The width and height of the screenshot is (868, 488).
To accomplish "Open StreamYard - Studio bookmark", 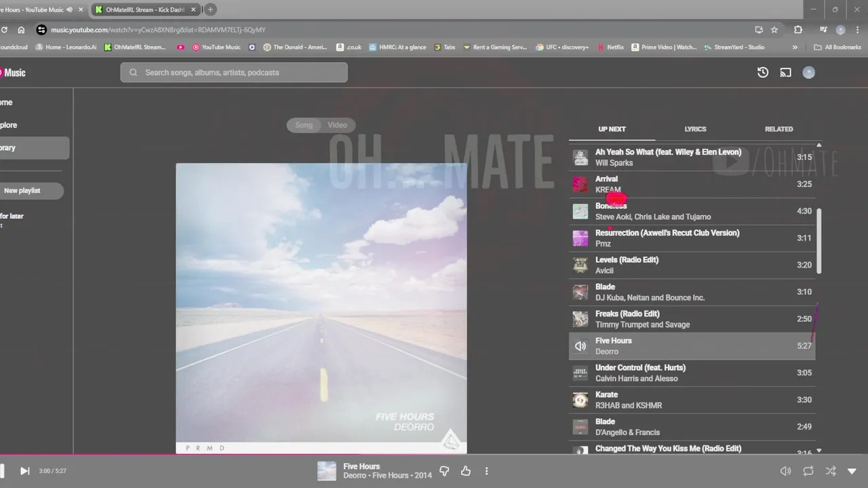I will (734, 47).
